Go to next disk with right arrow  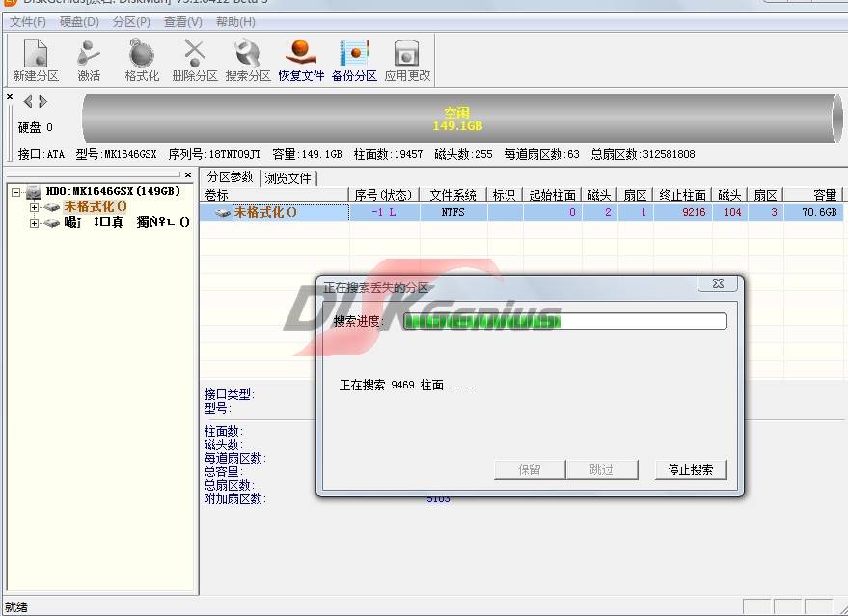tap(42, 101)
